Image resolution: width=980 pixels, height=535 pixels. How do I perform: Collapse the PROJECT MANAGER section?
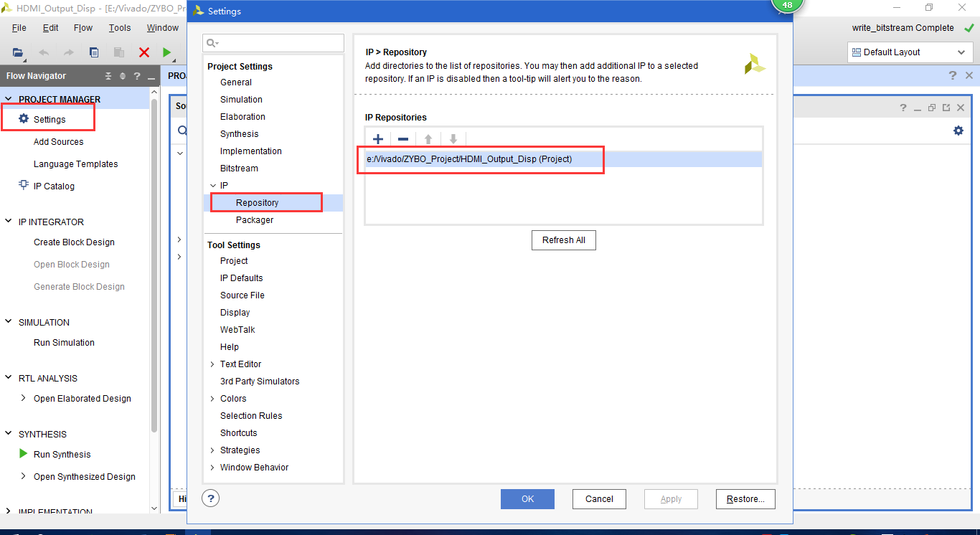(9, 100)
